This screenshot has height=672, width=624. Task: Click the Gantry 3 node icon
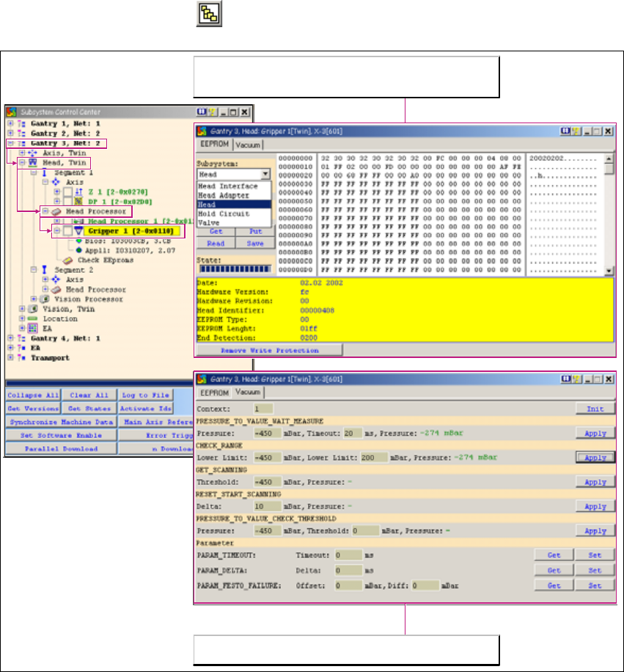pyautogui.click(x=21, y=143)
